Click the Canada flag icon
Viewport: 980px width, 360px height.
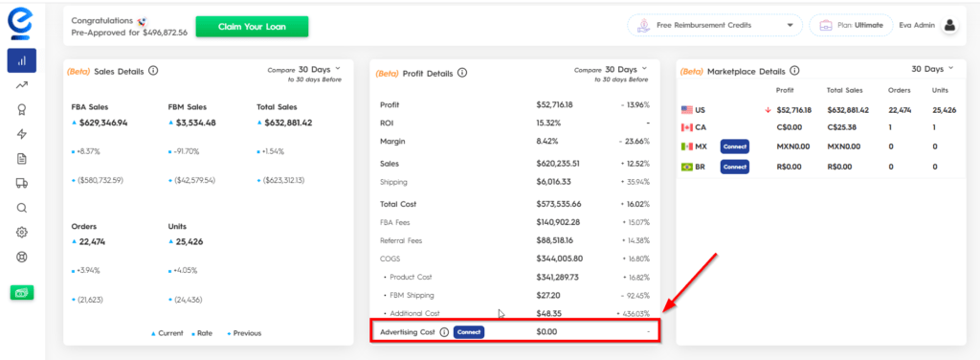click(687, 127)
